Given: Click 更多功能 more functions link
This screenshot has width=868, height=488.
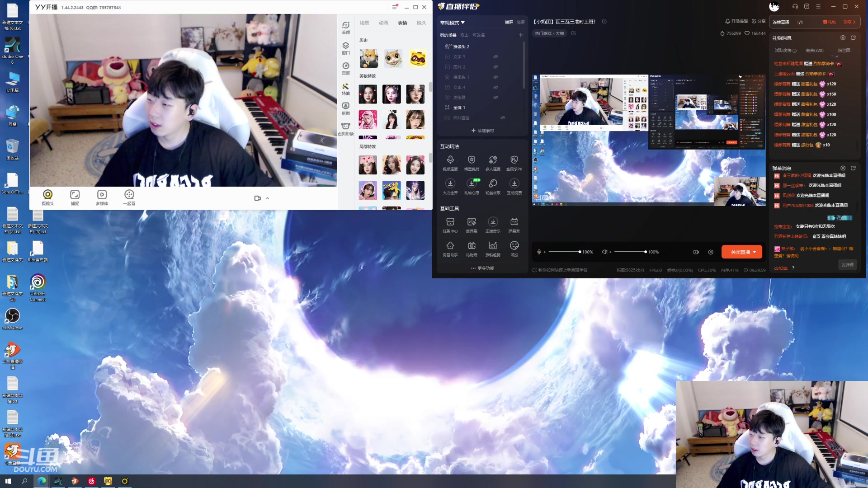Looking at the screenshot, I should [482, 268].
